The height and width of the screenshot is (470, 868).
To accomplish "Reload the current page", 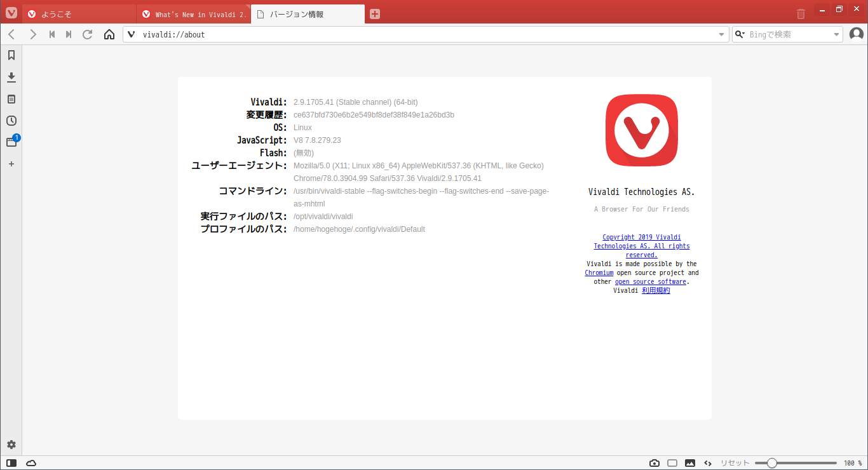I will pyautogui.click(x=88, y=34).
